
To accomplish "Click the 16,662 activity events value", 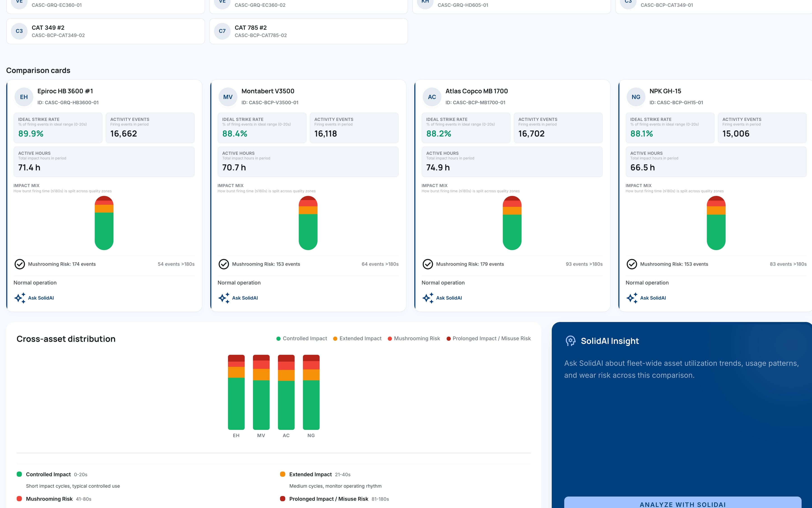I will click(x=123, y=134).
